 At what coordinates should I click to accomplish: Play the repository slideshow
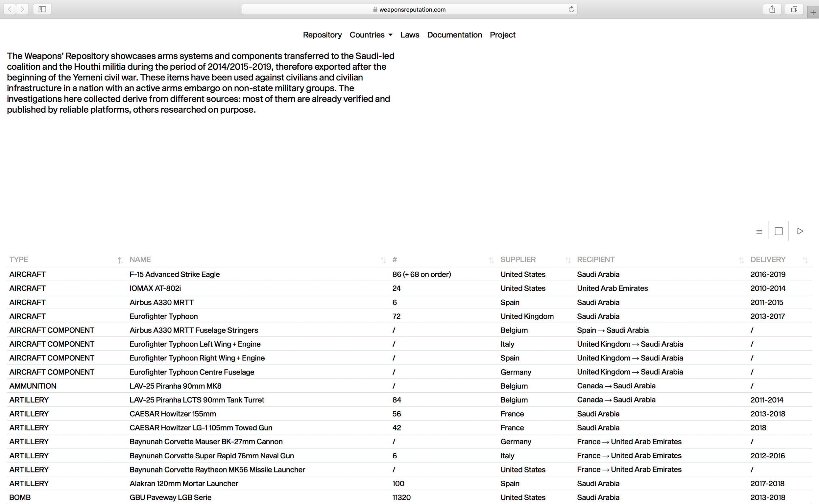(800, 231)
